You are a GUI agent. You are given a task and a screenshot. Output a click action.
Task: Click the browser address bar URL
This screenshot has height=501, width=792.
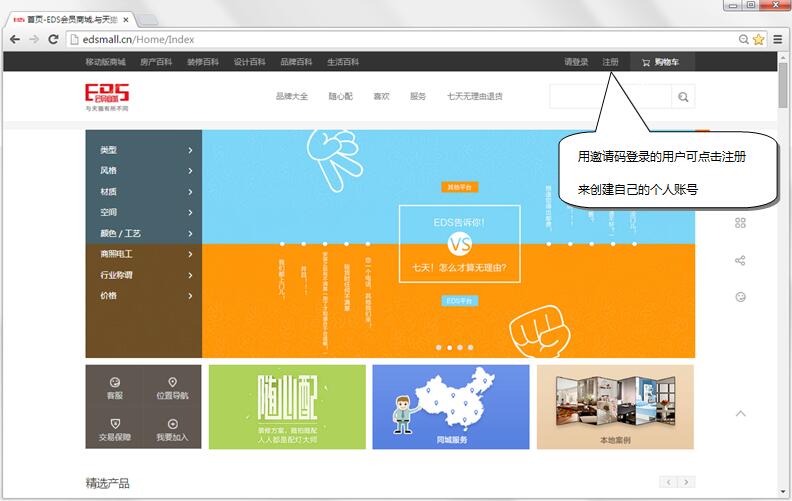[x=138, y=39]
